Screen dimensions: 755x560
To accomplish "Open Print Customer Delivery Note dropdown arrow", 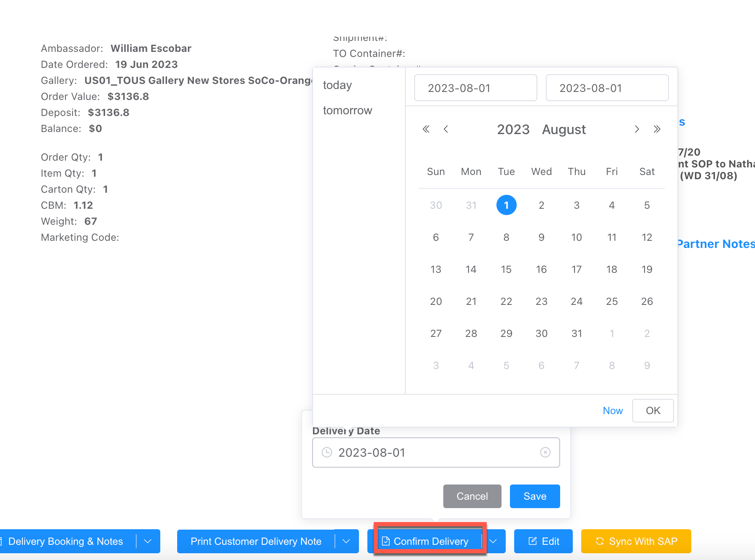I will point(346,541).
